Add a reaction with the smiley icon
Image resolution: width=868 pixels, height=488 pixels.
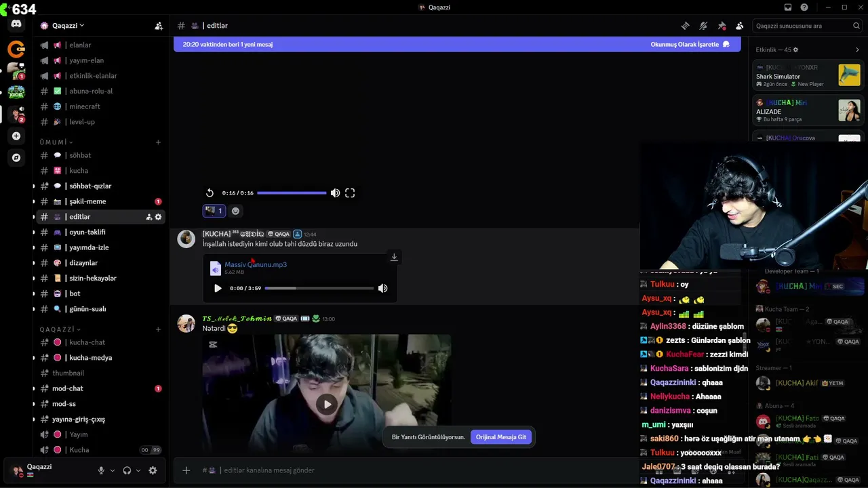(235, 211)
